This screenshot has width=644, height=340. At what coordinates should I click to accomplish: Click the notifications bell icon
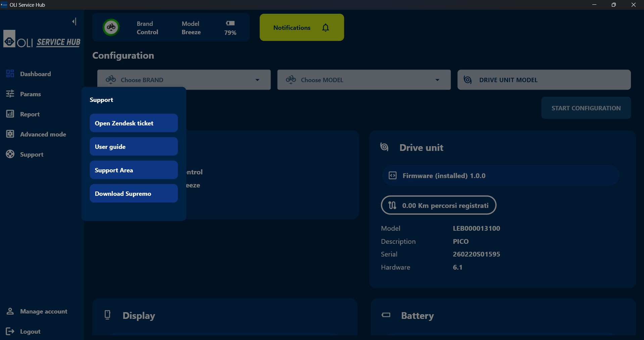[x=326, y=27]
